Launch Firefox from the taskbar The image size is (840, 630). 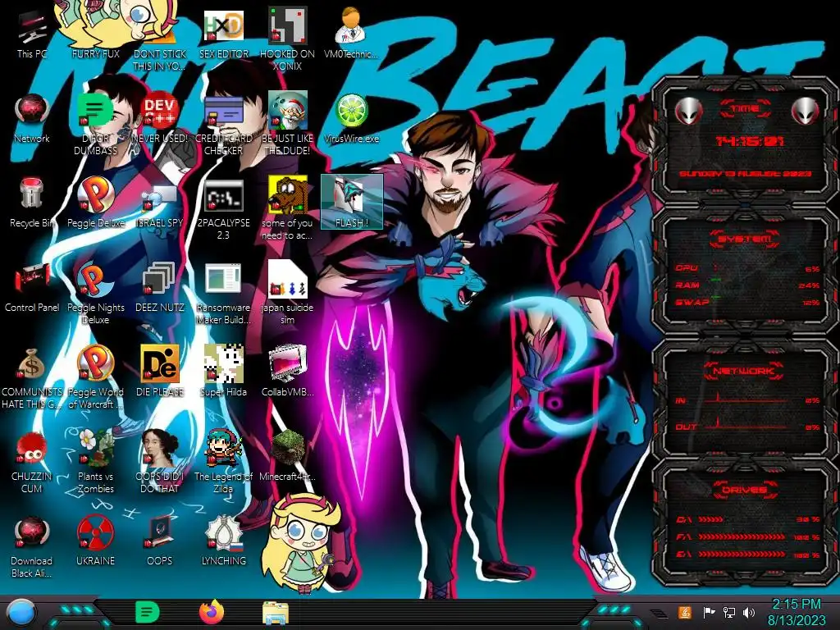tap(212, 612)
